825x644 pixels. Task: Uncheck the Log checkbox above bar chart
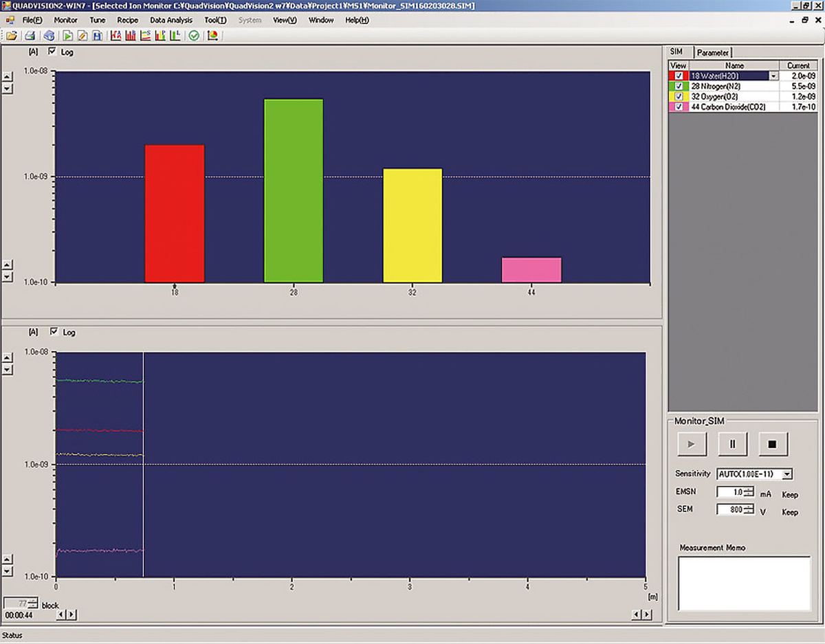pyautogui.click(x=53, y=52)
